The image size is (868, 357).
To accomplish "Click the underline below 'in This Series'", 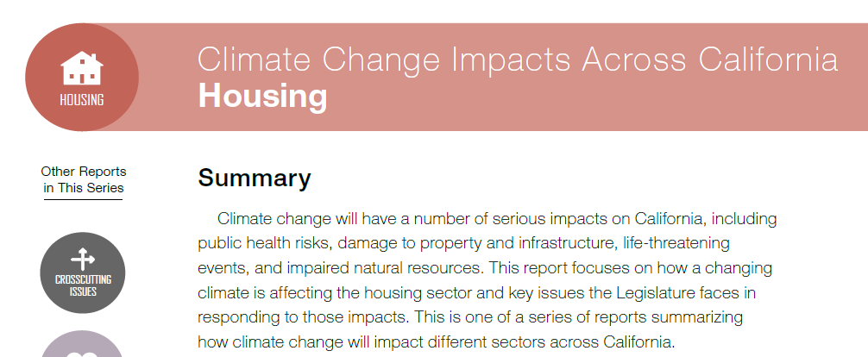I will click(83, 198).
